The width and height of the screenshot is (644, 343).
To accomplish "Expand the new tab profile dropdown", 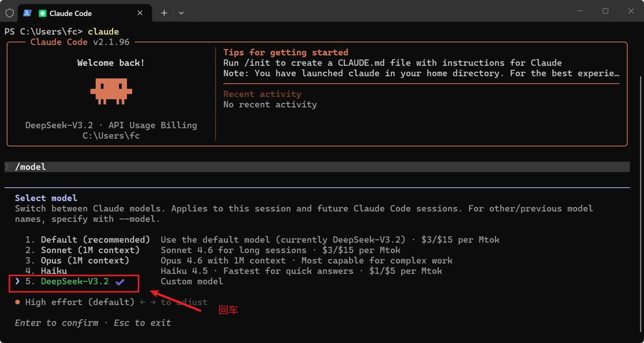I will (x=181, y=13).
